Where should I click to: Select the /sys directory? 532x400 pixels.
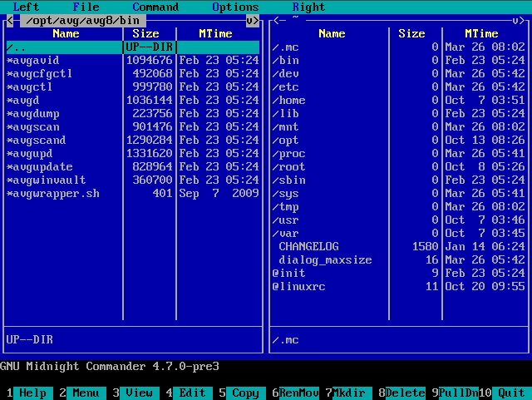(399, 194)
